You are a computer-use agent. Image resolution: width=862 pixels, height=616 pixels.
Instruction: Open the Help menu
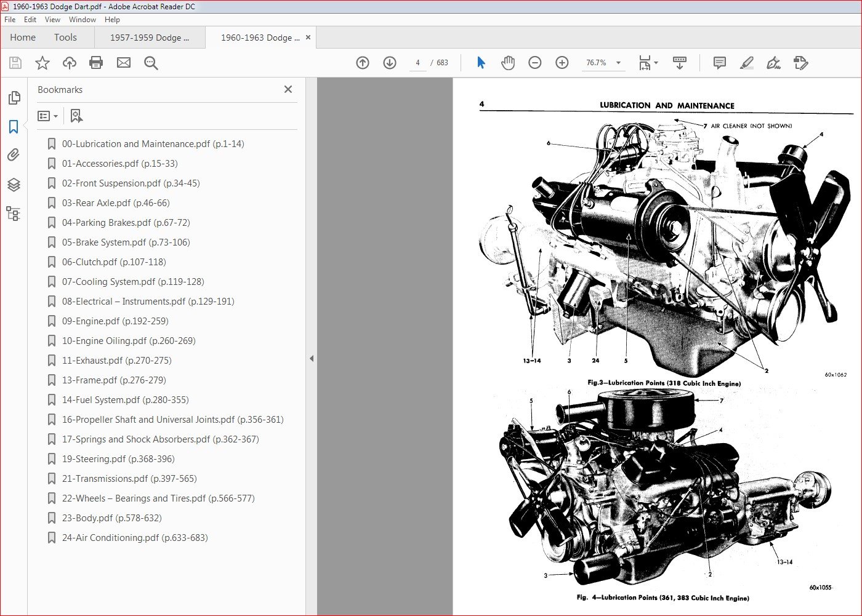tap(112, 20)
